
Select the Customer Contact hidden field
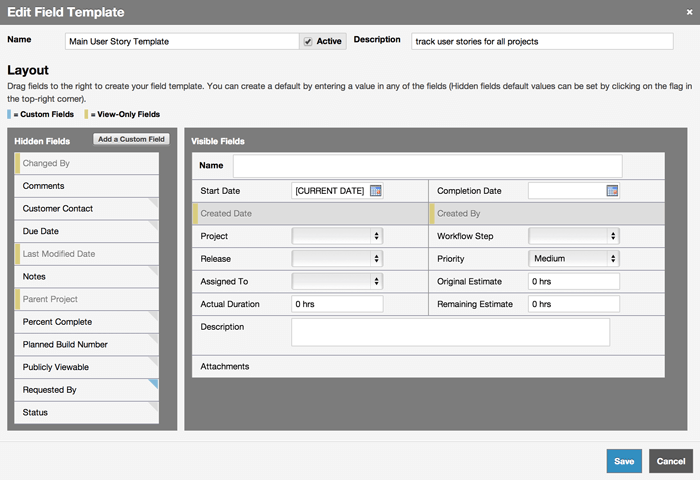(x=87, y=209)
